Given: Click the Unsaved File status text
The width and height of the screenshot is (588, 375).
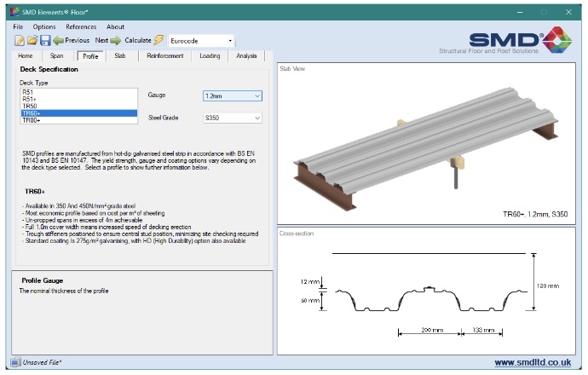Looking at the screenshot, I should 42,362.
